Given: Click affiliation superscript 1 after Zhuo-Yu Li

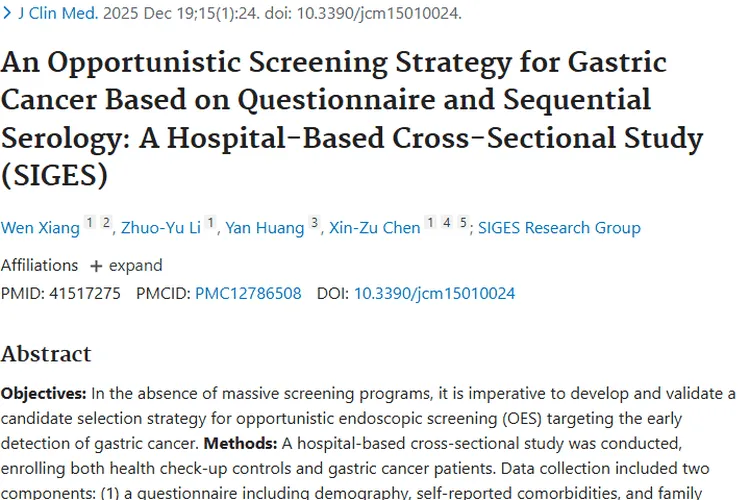Looking at the screenshot, I should (210, 224).
